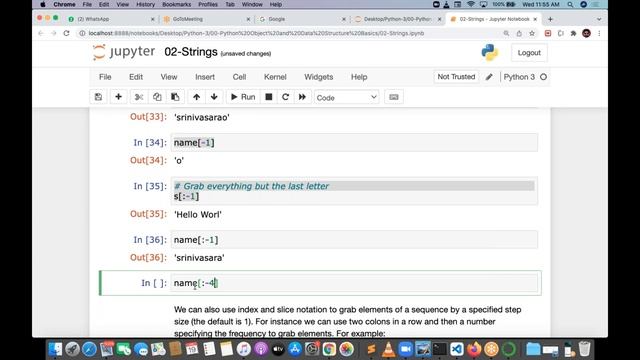The image size is (640, 360).
Task: Open the Chrome profile avatar
Action: coord(587,33)
